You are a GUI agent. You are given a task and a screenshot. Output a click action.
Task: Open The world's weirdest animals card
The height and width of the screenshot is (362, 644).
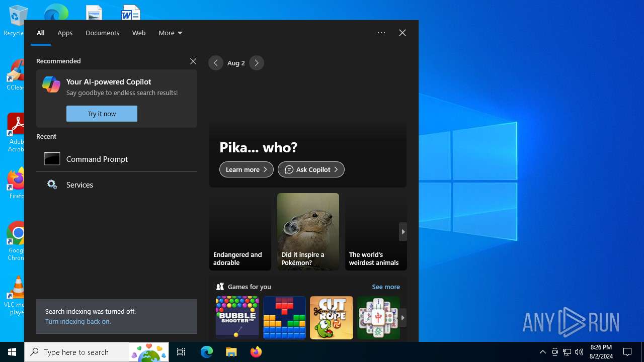(x=376, y=232)
